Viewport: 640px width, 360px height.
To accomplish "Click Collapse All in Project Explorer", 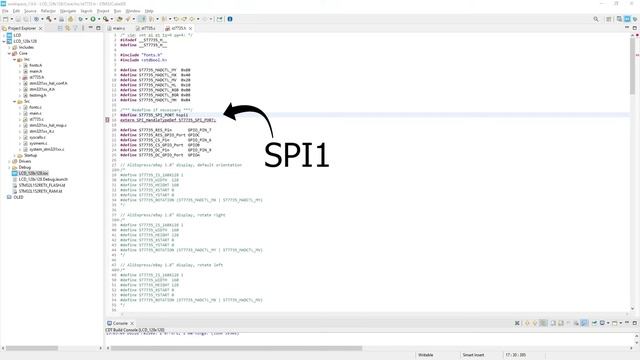I will [x=60, y=28].
